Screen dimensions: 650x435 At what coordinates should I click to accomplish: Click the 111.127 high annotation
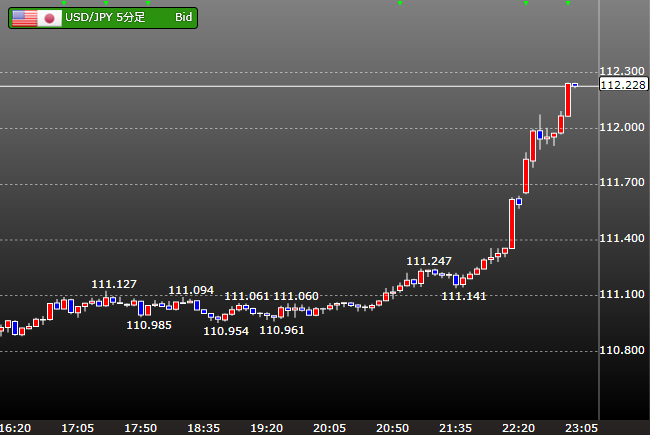(x=114, y=284)
